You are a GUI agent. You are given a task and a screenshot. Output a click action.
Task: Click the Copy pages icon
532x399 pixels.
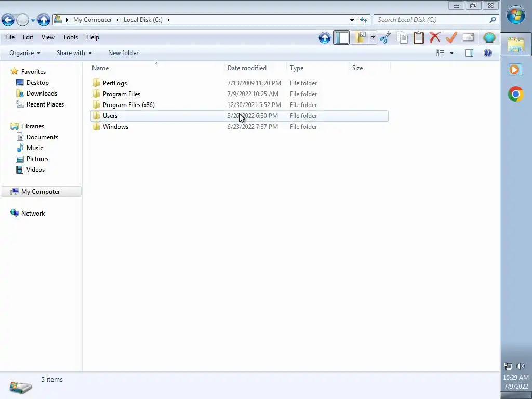403,37
